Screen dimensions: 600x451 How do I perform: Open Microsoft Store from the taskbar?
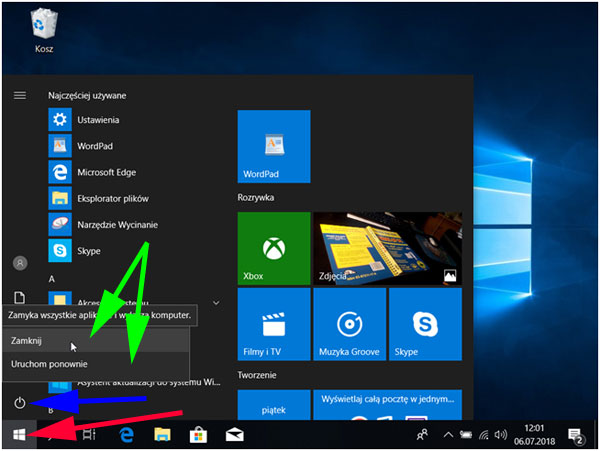[x=198, y=435]
